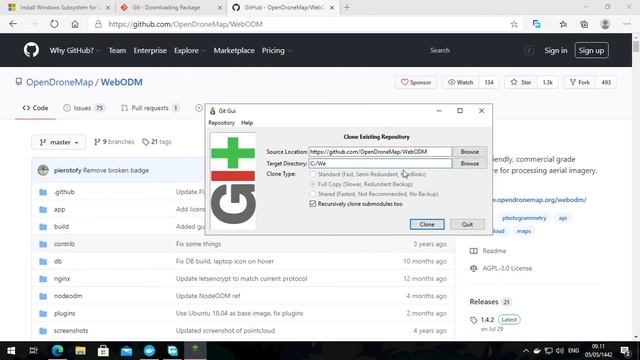Open File Explorer from the taskbar
This screenshot has width=640, height=360.
tap(80, 351)
